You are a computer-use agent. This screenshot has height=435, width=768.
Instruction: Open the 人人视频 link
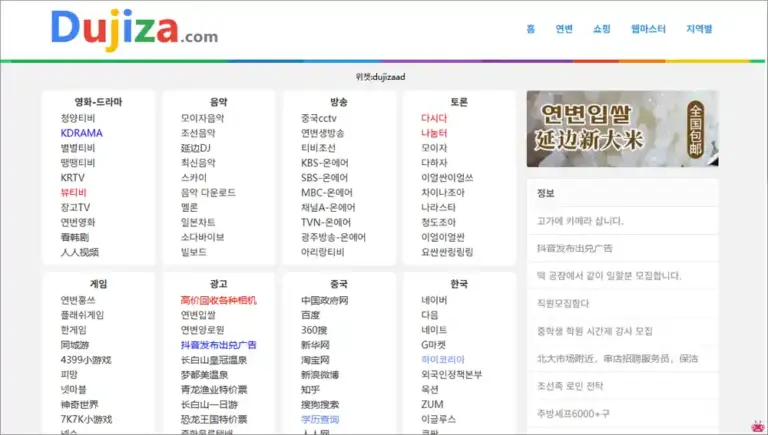click(x=79, y=252)
